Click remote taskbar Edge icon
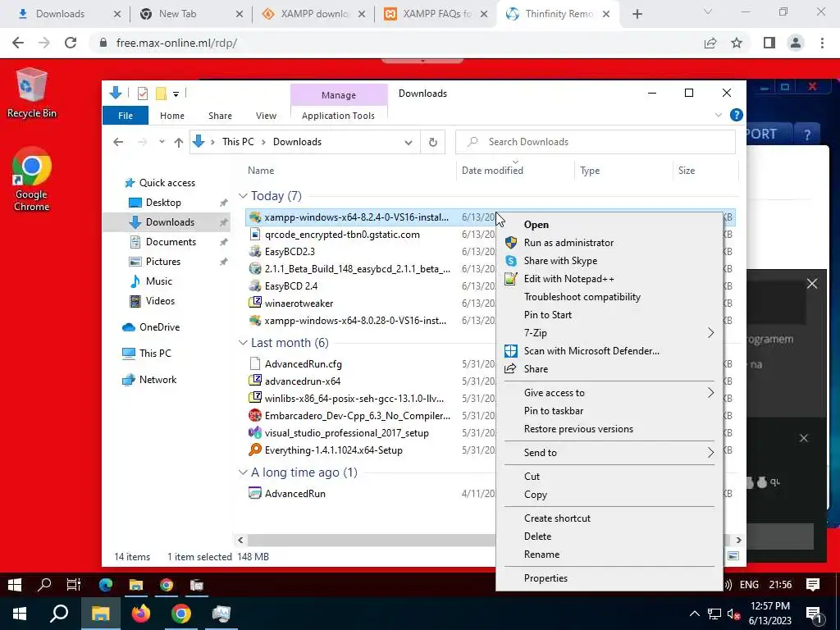This screenshot has width=840, height=630. pyautogui.click(x=106, y=585)
